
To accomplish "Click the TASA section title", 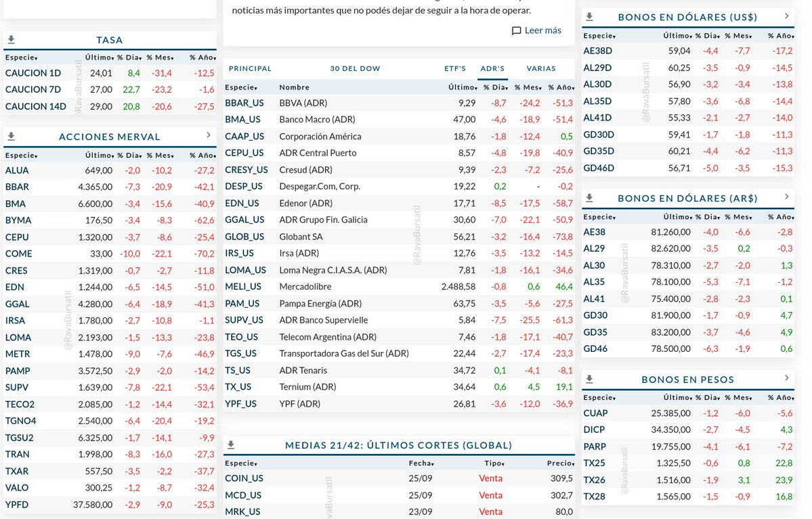I will pyautogui.click(x=109, y=40).
